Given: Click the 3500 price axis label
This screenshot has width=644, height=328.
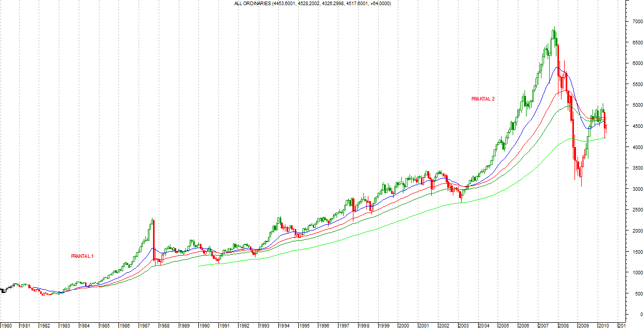Looking at the screenshot, I should pyautogui.click(x=633, y=168).
